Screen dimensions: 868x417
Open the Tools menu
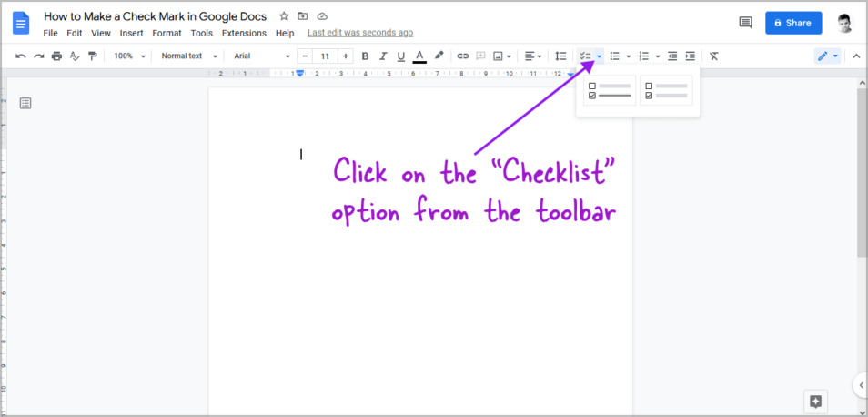click(201, 33)
